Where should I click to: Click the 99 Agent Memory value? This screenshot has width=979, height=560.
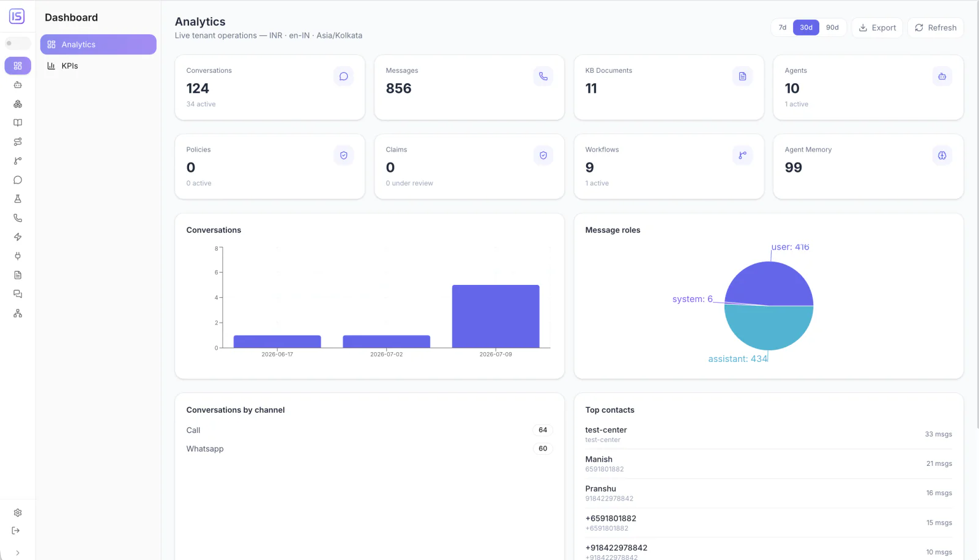coord(793,168)
